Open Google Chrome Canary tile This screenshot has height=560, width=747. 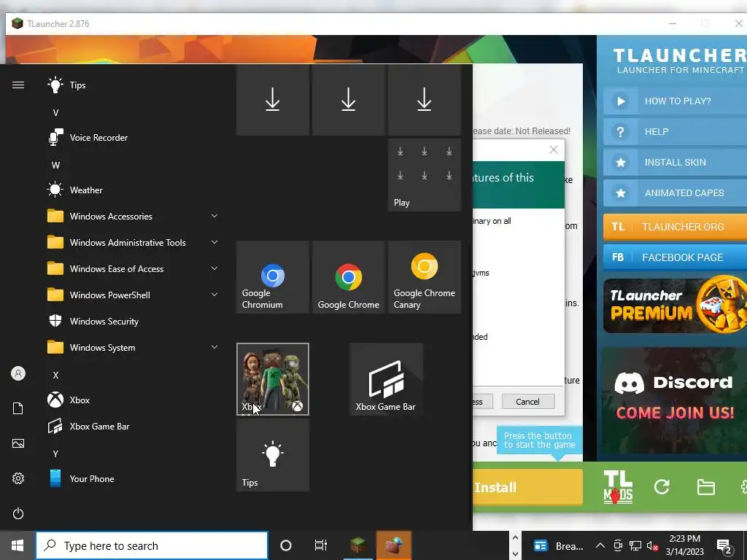coord(425,277)
